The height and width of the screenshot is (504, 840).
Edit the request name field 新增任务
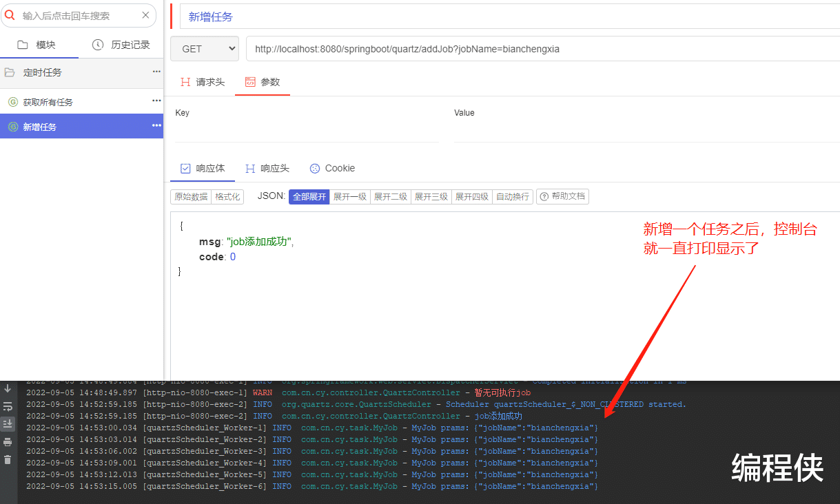click(510, 17)
